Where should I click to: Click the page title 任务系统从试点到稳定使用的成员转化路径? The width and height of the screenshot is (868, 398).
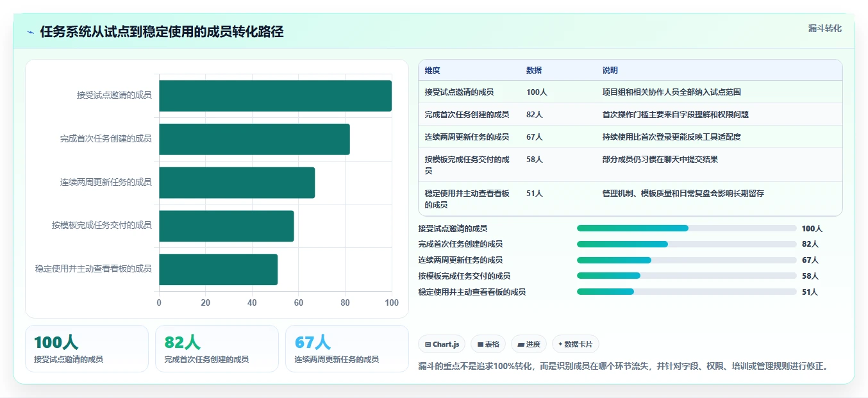pos(162,32)
